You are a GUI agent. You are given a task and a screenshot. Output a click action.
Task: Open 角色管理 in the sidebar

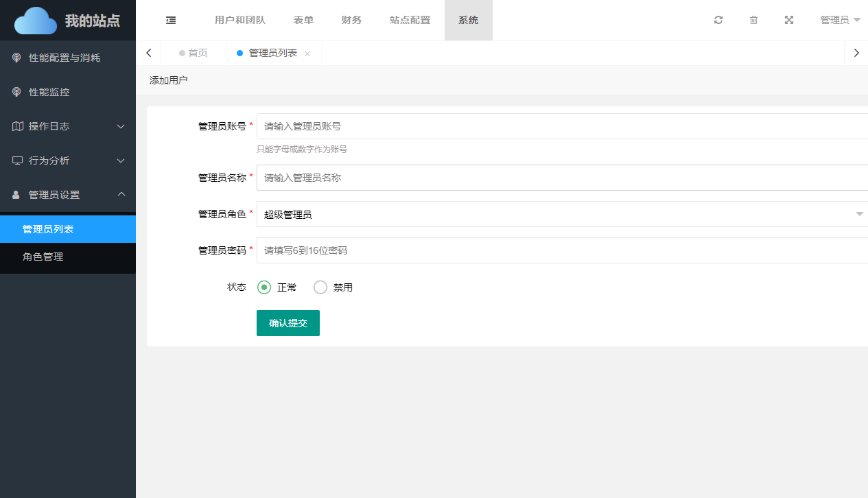coord(43,257)
